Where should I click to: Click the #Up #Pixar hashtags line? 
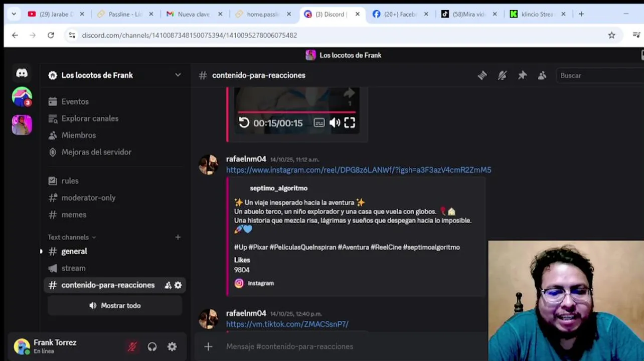[347, 247]
